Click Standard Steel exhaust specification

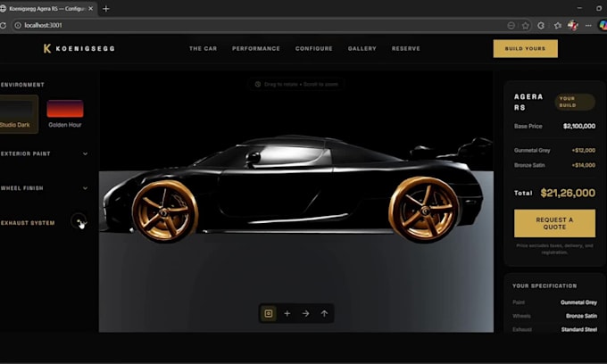578,329
